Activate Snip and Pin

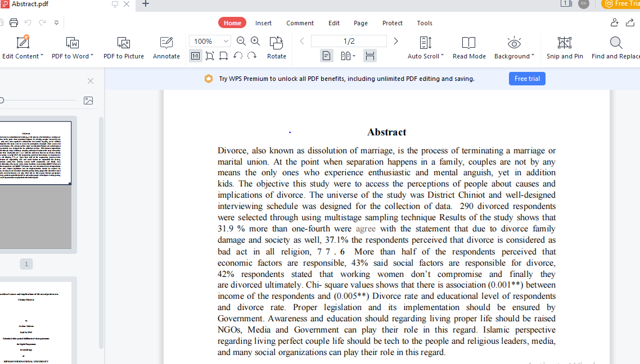point(565,48)
